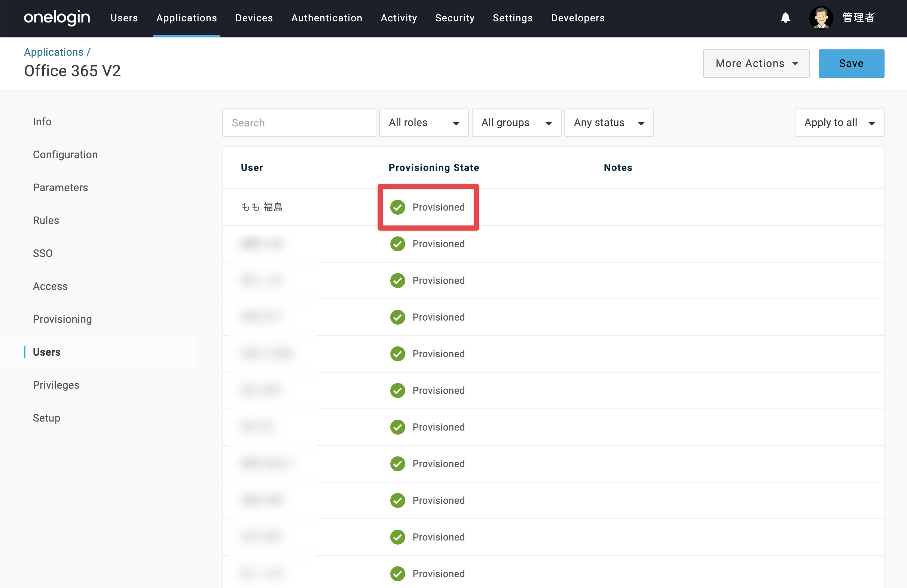Open the Settings top menu

click(x=513, y=18)
